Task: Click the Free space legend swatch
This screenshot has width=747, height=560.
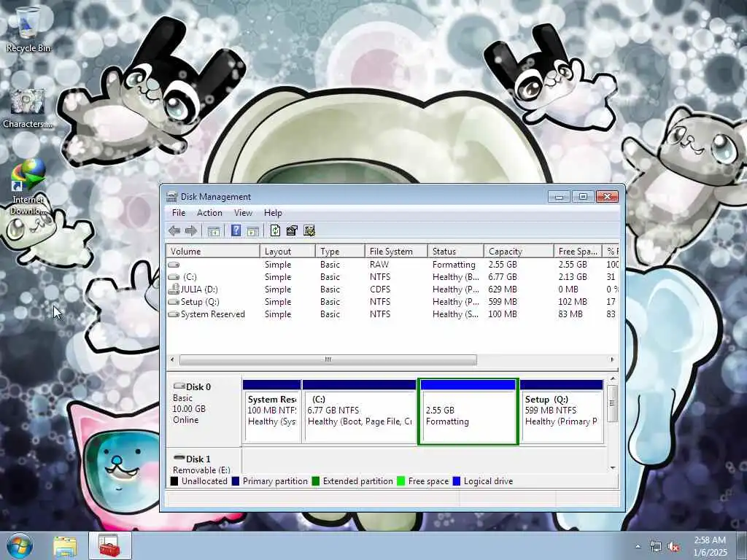Action: click(400, 481)
